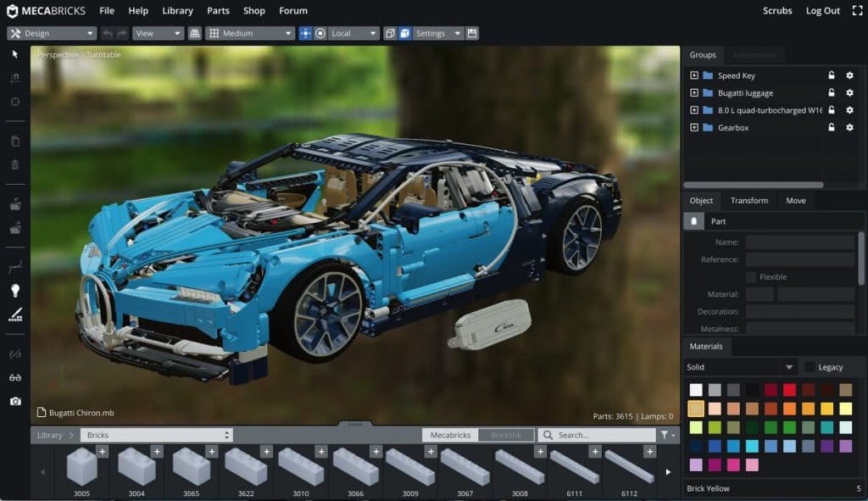Check the Legacy materials checkbox

click(x=810, y=367)
